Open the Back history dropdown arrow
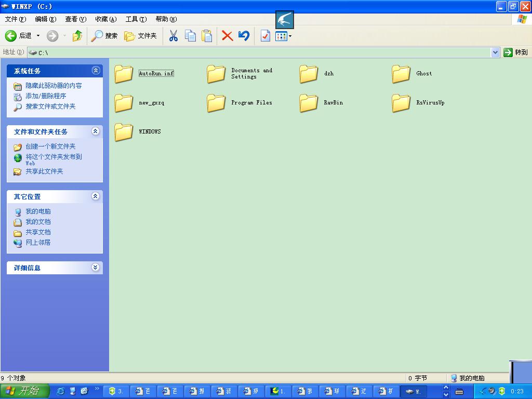The width and height of the screenshot is (532, 399). 38,36
